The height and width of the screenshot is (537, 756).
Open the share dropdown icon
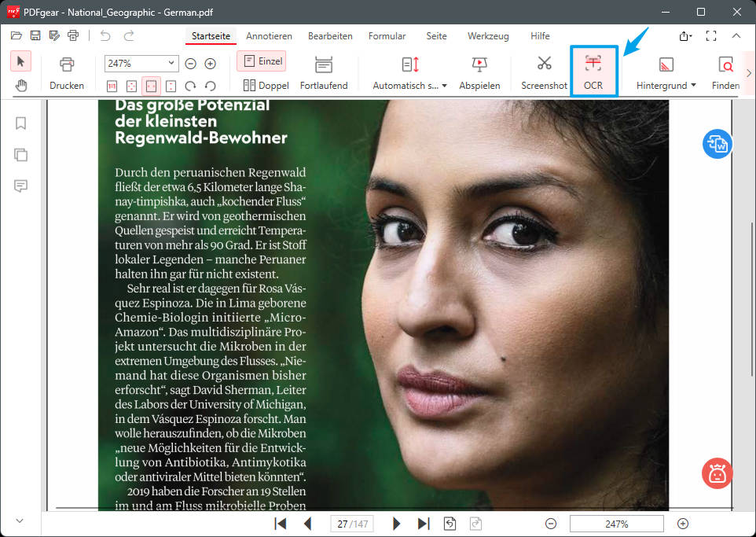coord(685,36)
